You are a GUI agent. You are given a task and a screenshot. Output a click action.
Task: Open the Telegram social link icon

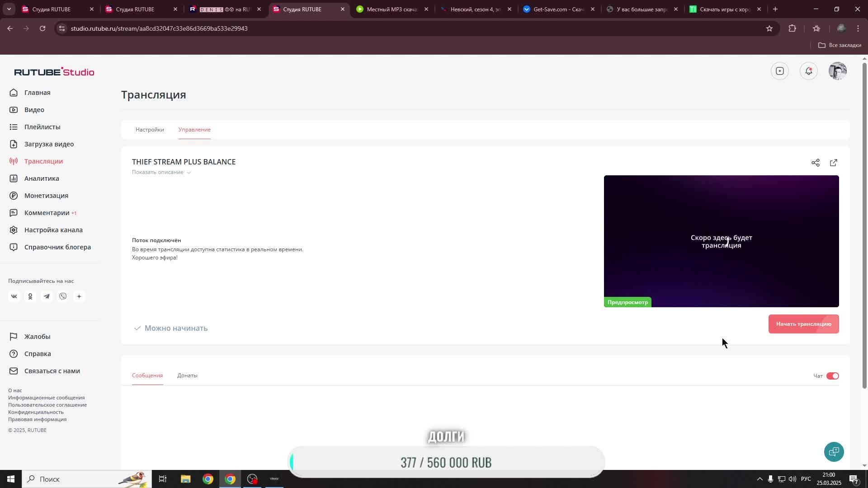coord(47,296)
